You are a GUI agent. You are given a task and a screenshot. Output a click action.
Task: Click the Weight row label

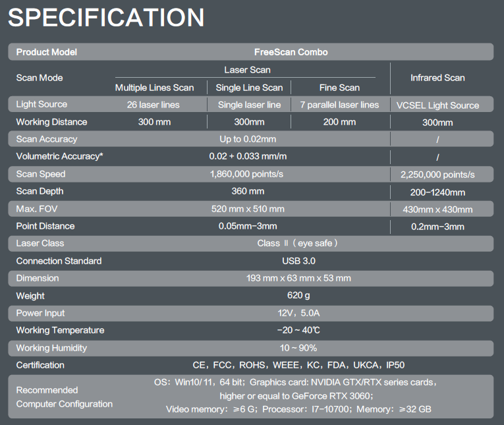[x=30, y=296]
